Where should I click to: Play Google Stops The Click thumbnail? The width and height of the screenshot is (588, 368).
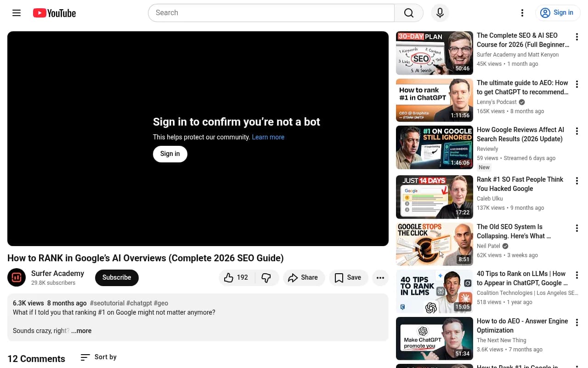[435, 244]
